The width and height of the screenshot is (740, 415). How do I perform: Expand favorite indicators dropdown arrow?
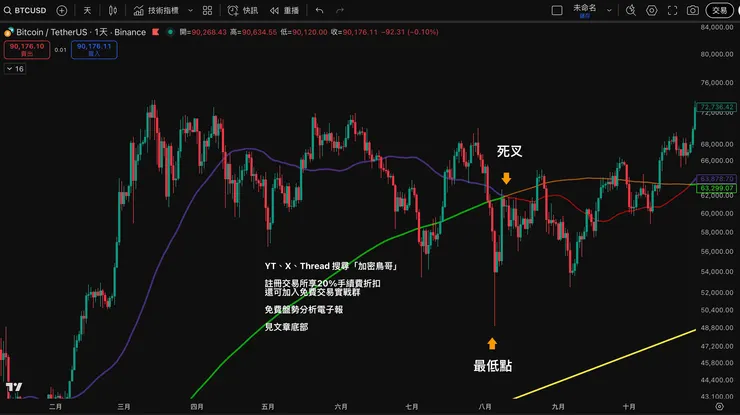pyautogui.click(x=190, y=10)
